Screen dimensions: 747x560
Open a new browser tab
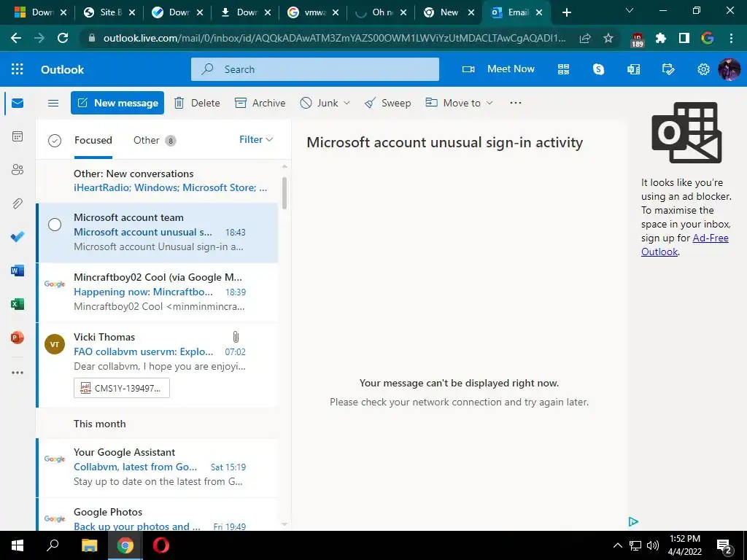tap(566, 12)
